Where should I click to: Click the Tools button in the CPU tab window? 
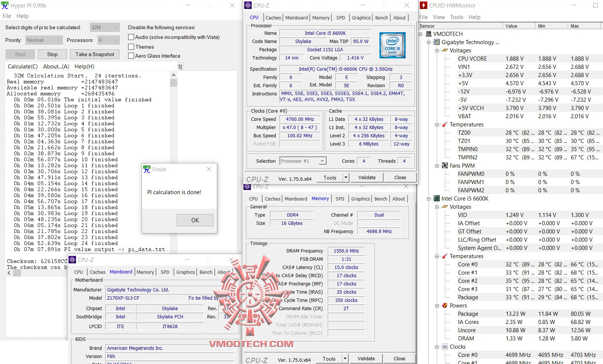coord(330,177)
